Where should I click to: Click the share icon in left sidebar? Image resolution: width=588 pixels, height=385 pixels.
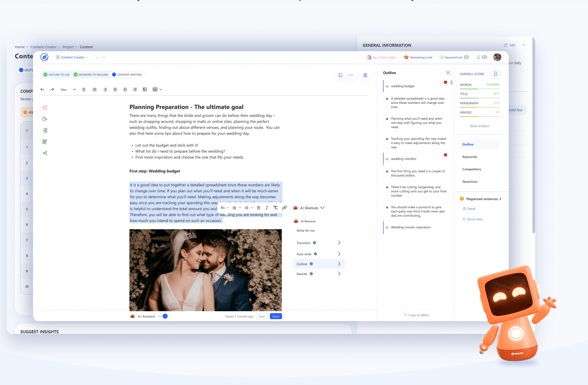point(45,153)
